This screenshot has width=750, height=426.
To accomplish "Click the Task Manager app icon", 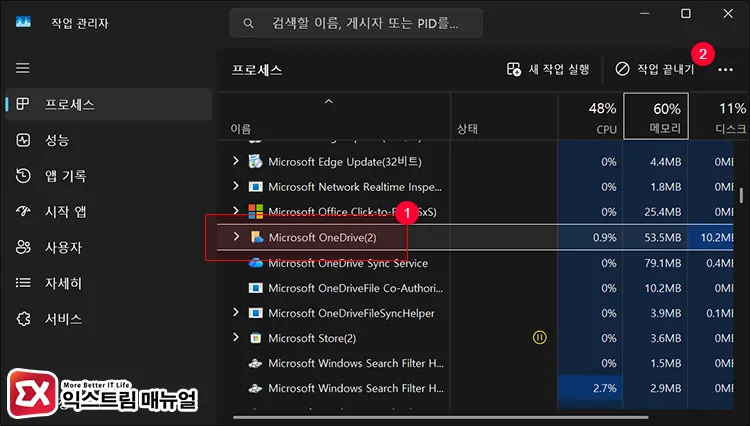I will pyautogui.click(x=23, y=22).
